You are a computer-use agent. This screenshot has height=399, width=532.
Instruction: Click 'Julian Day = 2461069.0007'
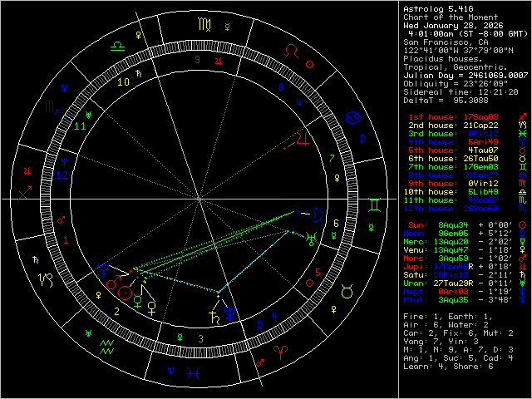[465, 76]
